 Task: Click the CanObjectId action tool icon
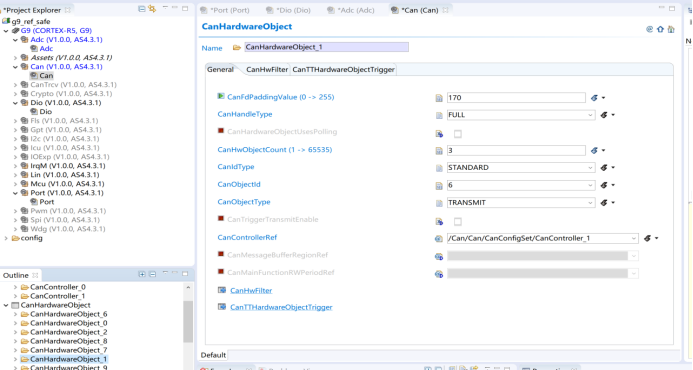(x=604, y=185)
